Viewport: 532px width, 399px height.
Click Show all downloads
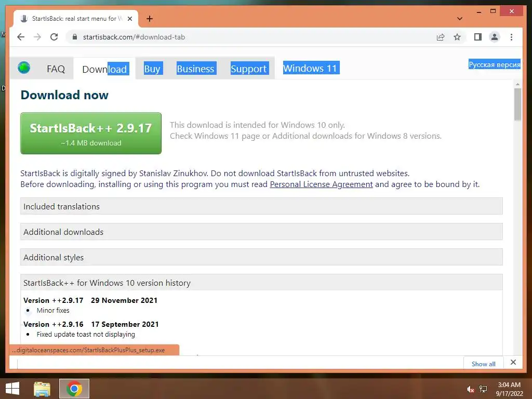[x=483, y=364]
